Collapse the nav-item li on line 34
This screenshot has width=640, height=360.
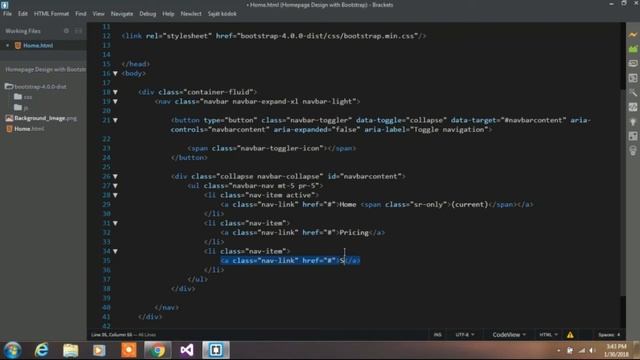(115, 251)
